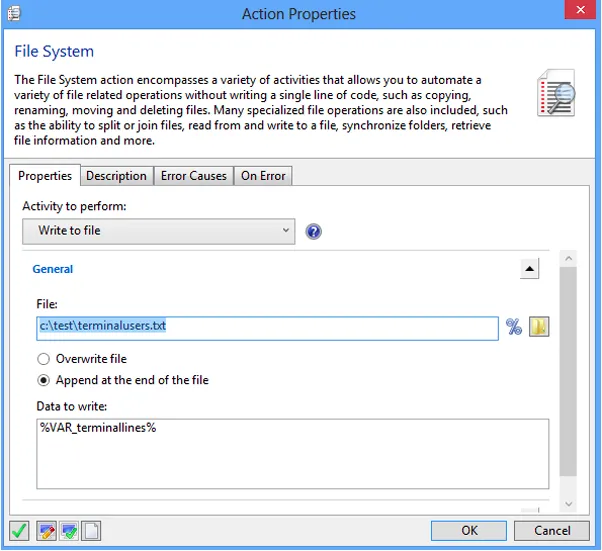Select the Overwrite file radio button
This screenshot has width=602, height=551.
click(x=43, y=359)
